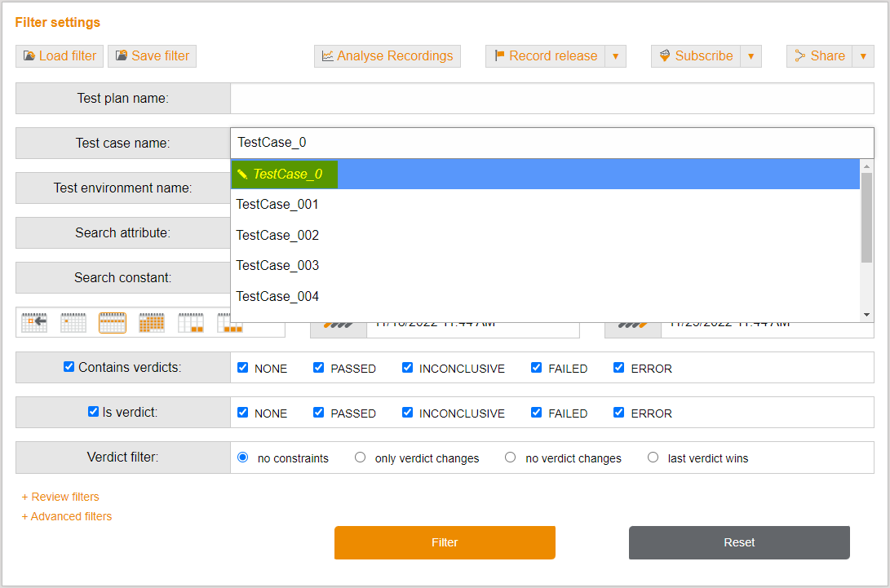Choose TestCase_002 from the suggestion list
The width and height of the screenshot is (890, 588).
(277, 235)
